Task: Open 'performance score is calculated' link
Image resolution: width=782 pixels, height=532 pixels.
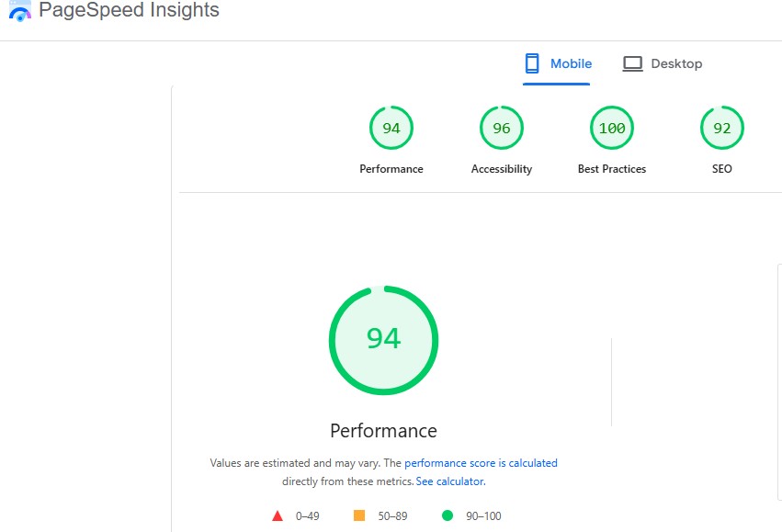Action: 481,463
